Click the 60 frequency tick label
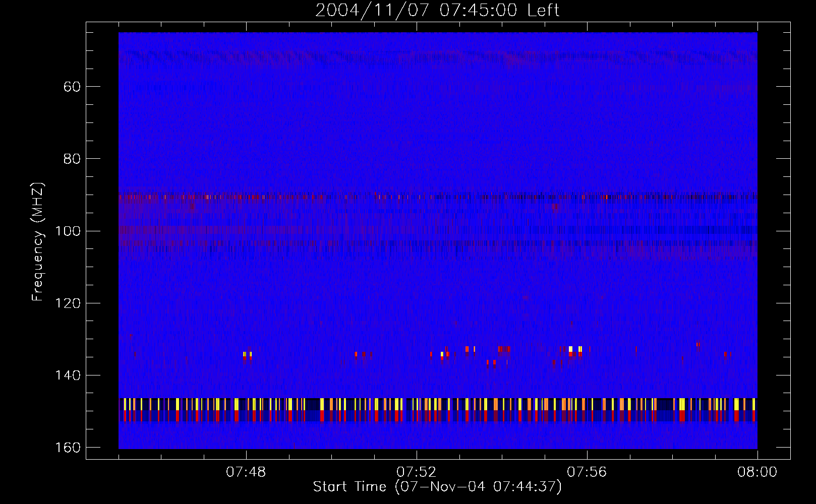This screenshot has height=504, width=816. point(72,87)
